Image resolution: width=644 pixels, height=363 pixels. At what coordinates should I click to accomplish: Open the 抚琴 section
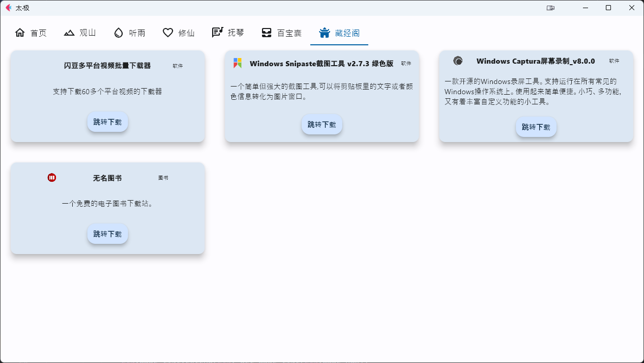pyautogui.click(x=228, y=32)
